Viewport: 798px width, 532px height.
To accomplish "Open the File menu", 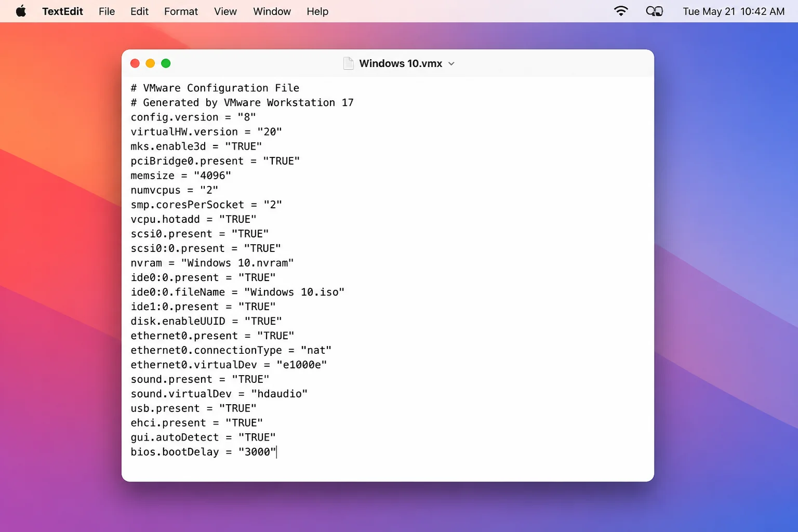I will [x=107, y=11].
